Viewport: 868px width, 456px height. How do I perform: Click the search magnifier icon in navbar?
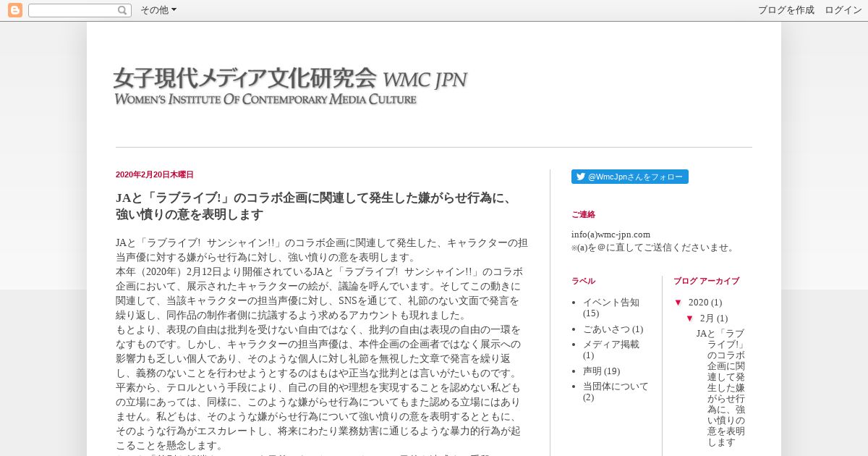(123, 10)
